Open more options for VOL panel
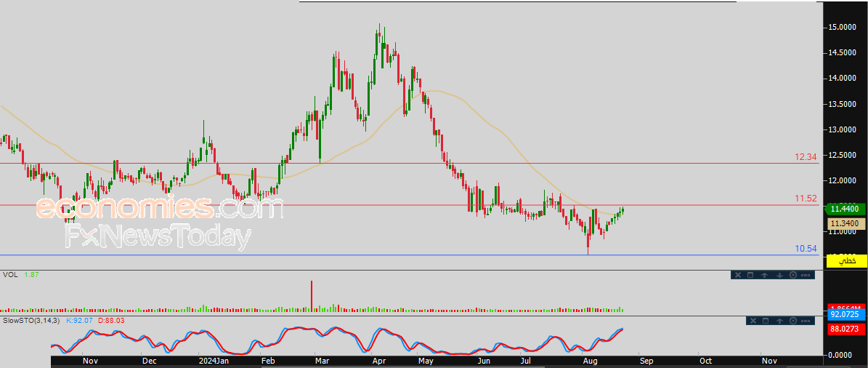The image size is (868, 368). point(806,276)
